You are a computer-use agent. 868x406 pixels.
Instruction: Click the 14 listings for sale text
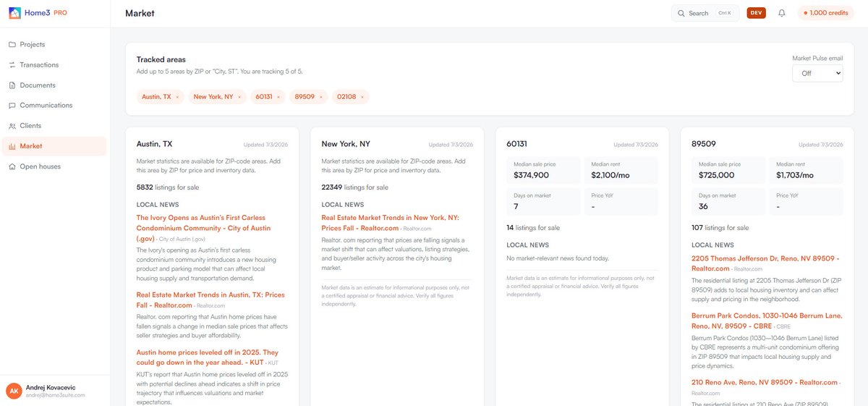pos(533,228)
